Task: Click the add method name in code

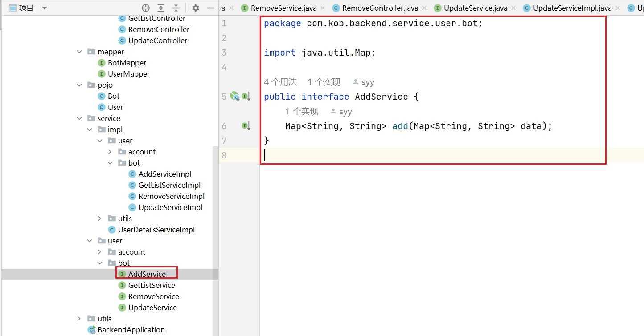Action: click(400, 126)
